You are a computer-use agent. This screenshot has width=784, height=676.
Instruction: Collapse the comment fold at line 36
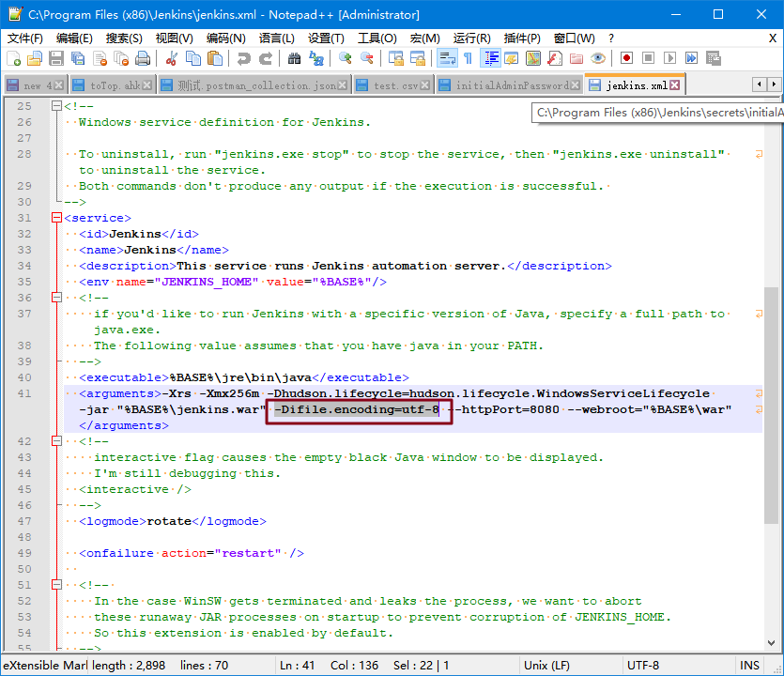(x=56, y=298)
